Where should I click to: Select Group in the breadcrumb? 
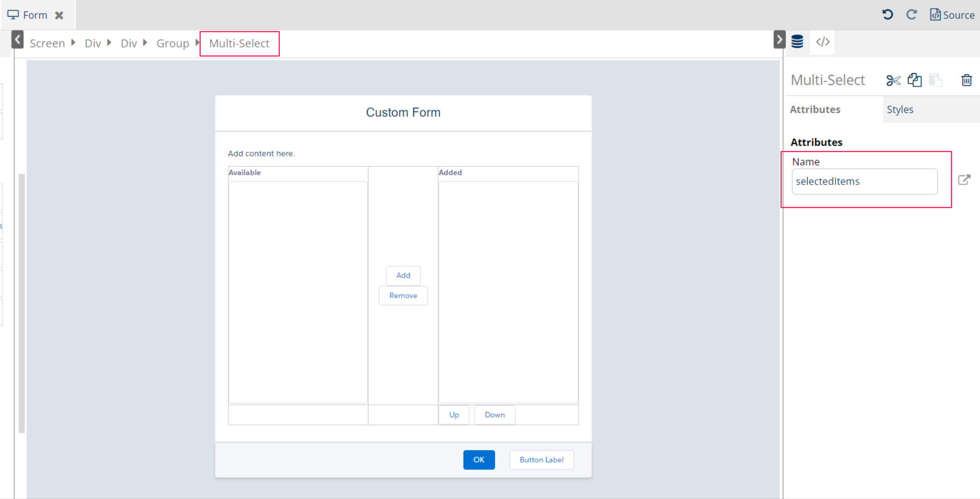pos(173,44)
